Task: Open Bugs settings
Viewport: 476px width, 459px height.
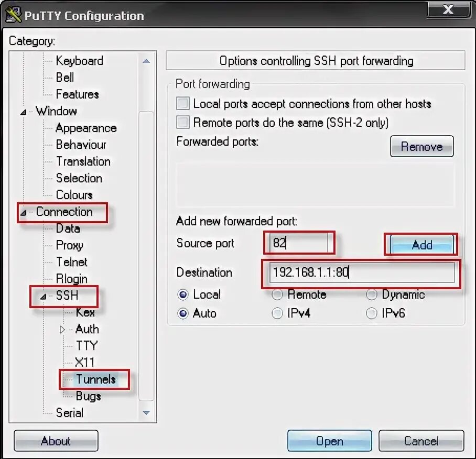Action: pyautogui.click(x=89, y=396)
